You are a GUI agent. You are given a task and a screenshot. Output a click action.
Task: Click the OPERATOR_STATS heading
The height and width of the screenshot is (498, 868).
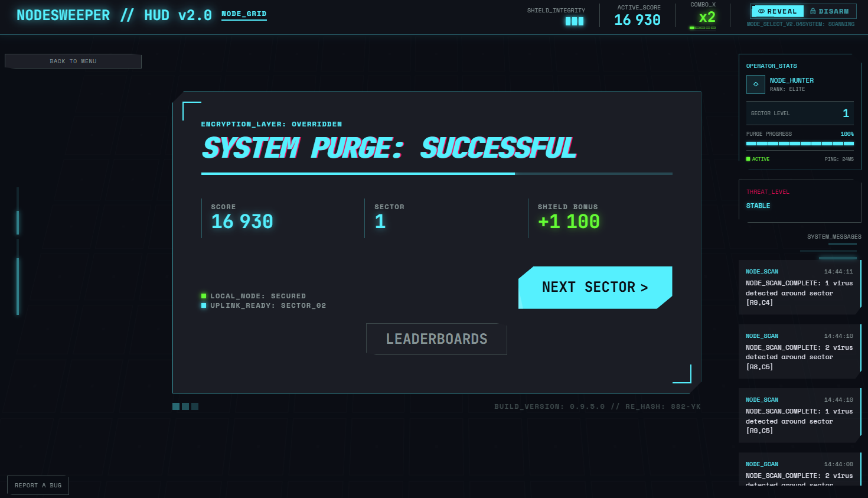pyautogui.click(x=771, y=66)
